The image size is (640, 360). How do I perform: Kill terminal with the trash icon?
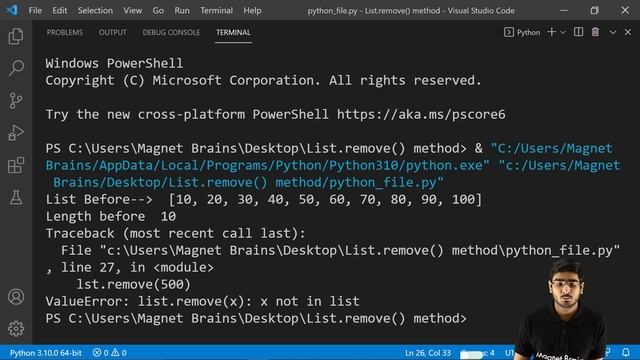click(596, 32)
